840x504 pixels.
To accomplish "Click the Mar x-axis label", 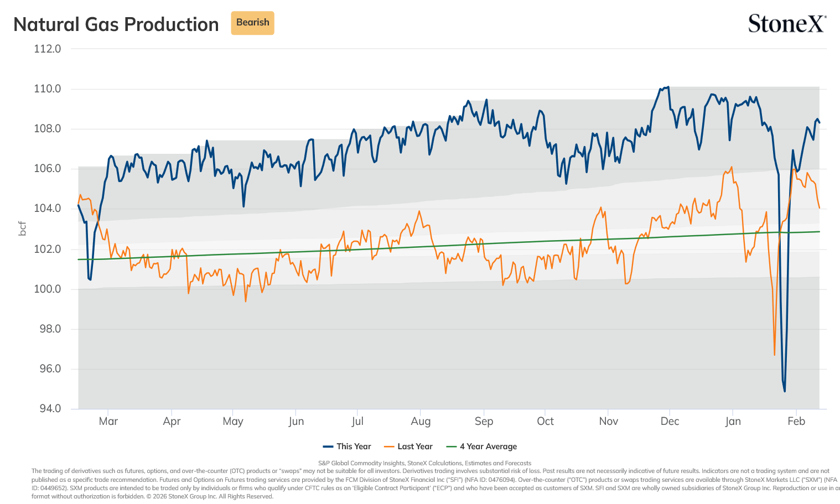I will (108, 421).
